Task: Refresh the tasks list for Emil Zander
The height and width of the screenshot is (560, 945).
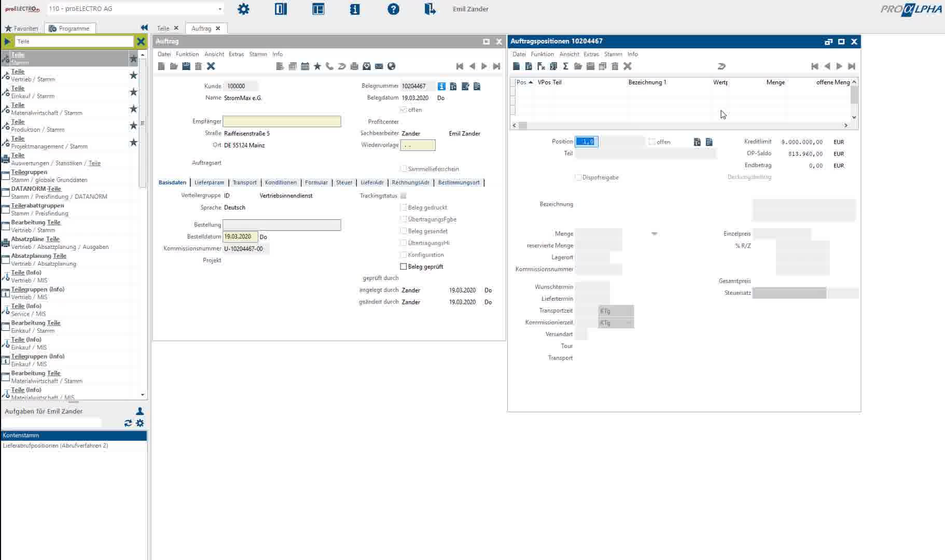Action: tap(128, 423)
